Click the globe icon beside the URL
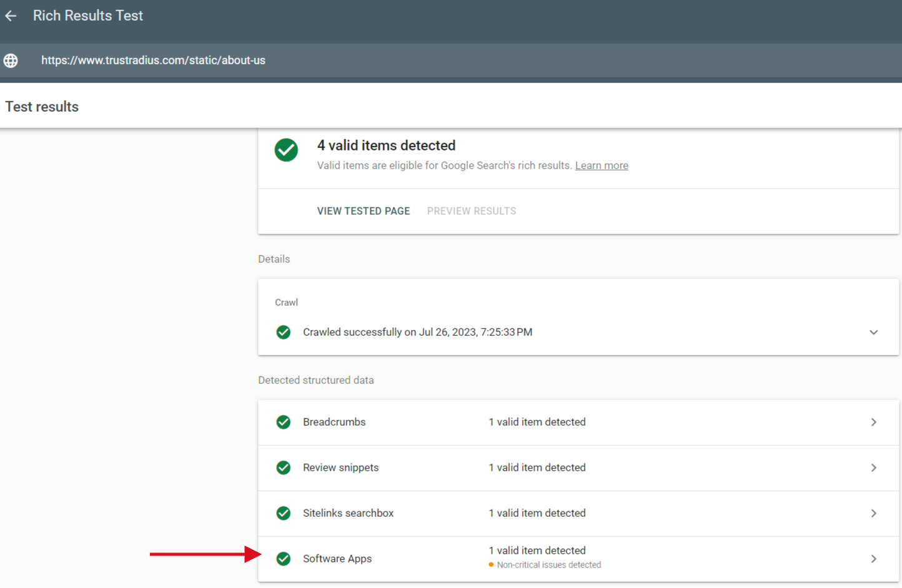Viewport: 902px width, 588px height. 11,61
